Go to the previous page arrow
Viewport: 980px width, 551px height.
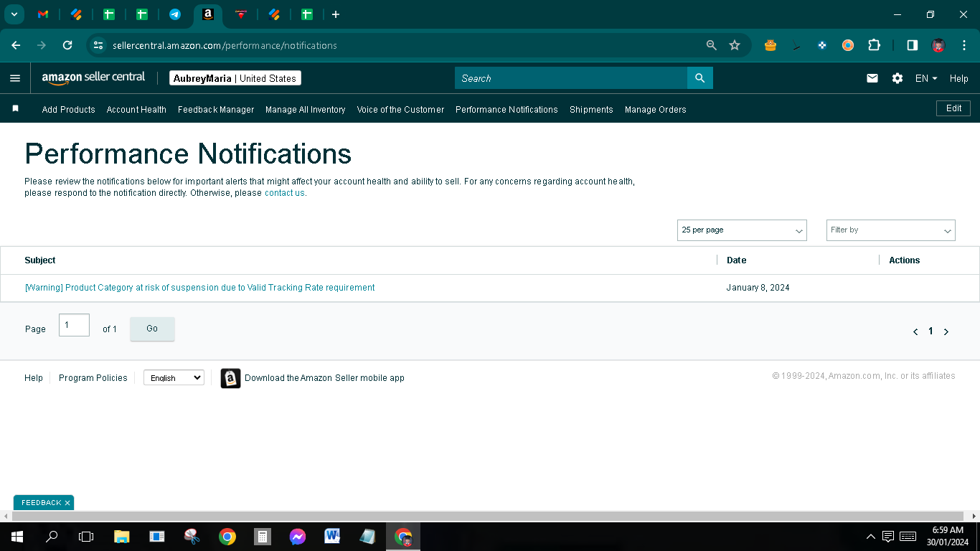(x=915, y=331)
